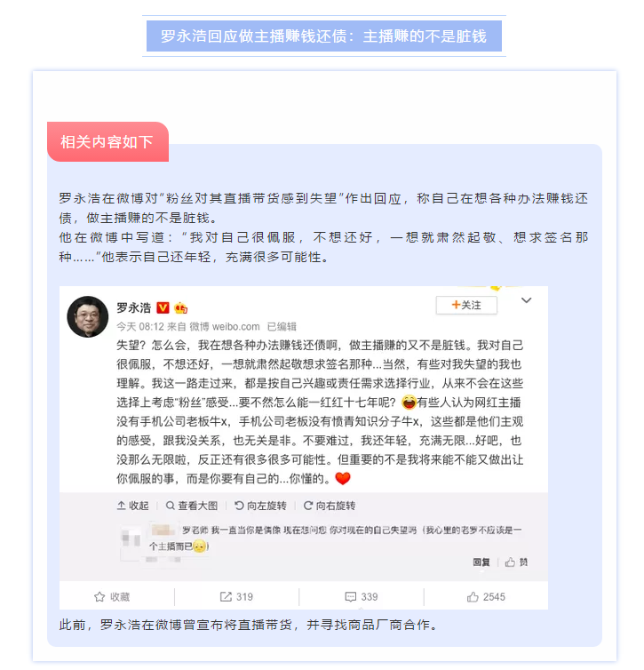This screenshot has height=670, width=644.
Task: Rotate the image left with 向左旋转
Action: [x=260, y=506]
